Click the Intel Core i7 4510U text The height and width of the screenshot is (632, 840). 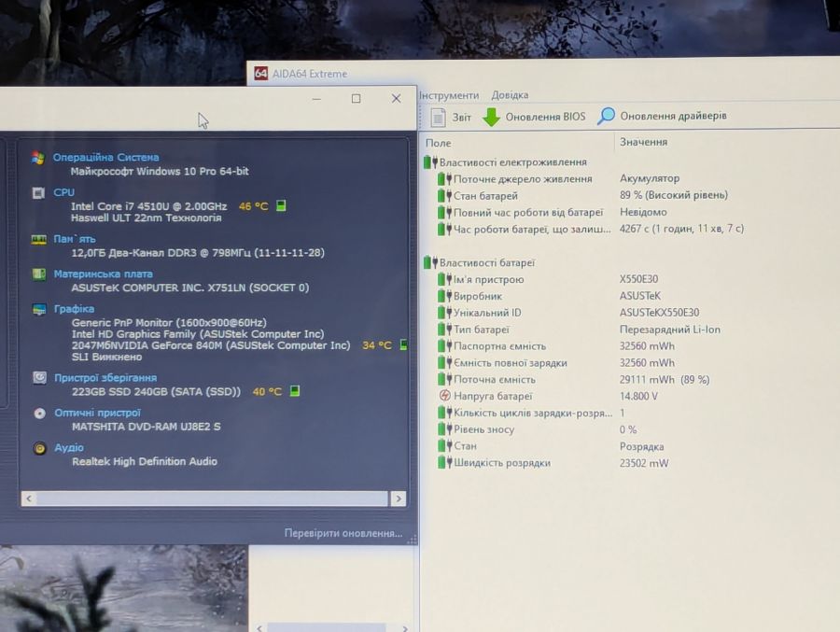[x=149, y=206]
